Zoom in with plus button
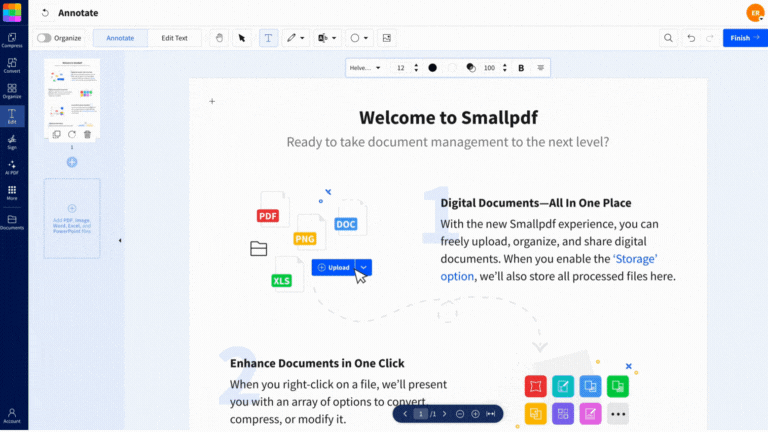This screenshot has width=768, height=432. pyautogui.click(x=475, y=414)
